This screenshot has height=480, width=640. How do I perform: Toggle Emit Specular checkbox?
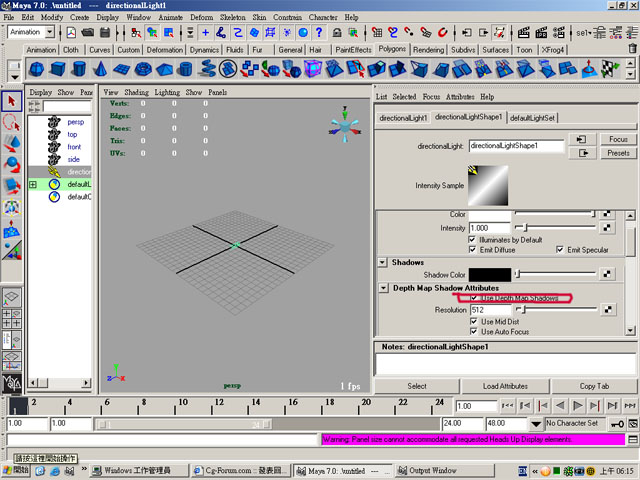[560, 249]
